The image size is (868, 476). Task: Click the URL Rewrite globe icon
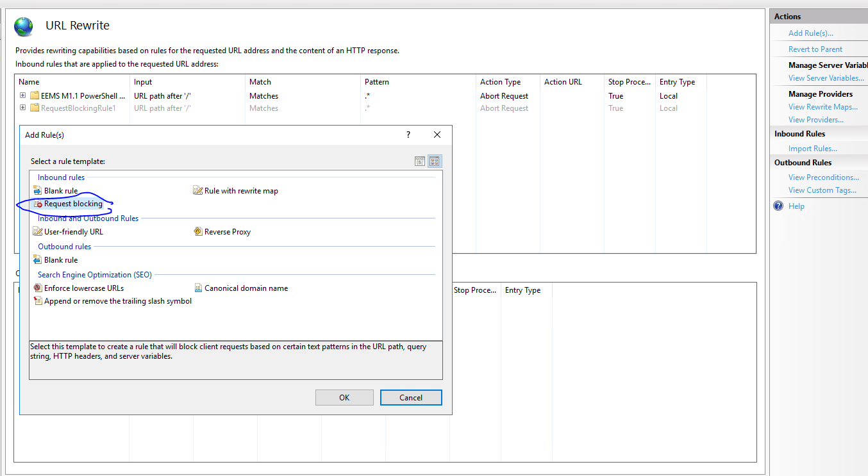(x=24, y=26)
